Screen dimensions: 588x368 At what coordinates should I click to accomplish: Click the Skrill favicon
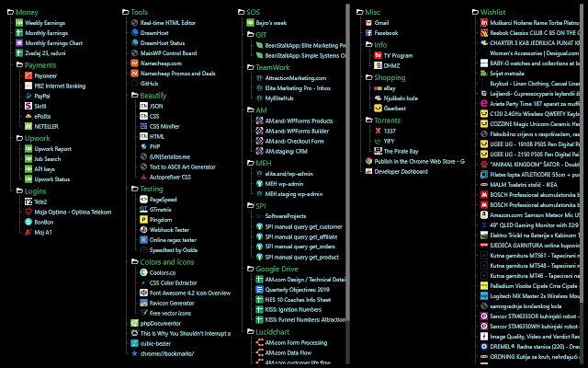coord(28,107)
